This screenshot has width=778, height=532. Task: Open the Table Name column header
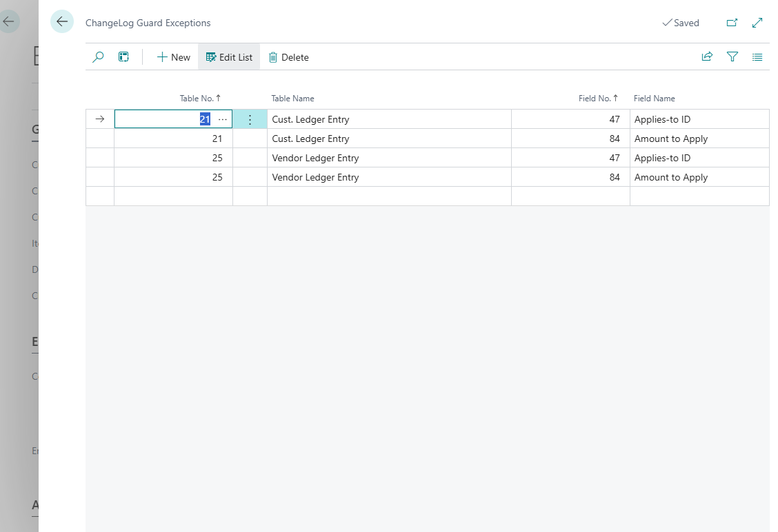tap(292, 98)
